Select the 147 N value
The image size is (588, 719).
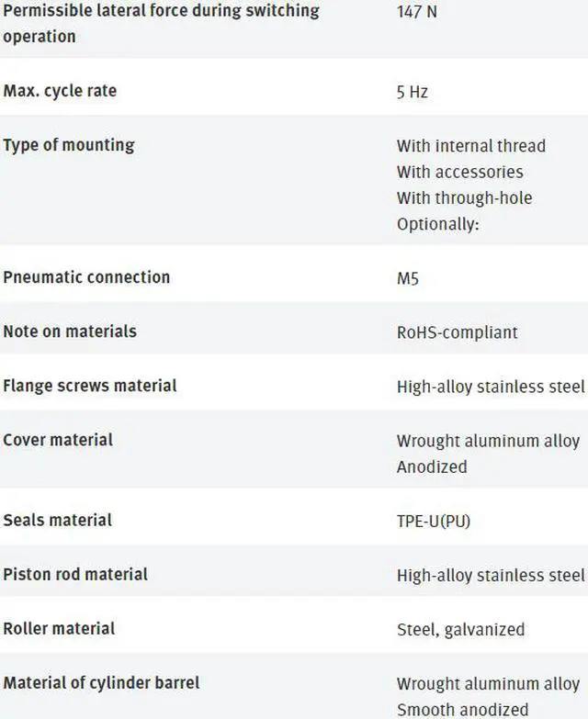417,14
